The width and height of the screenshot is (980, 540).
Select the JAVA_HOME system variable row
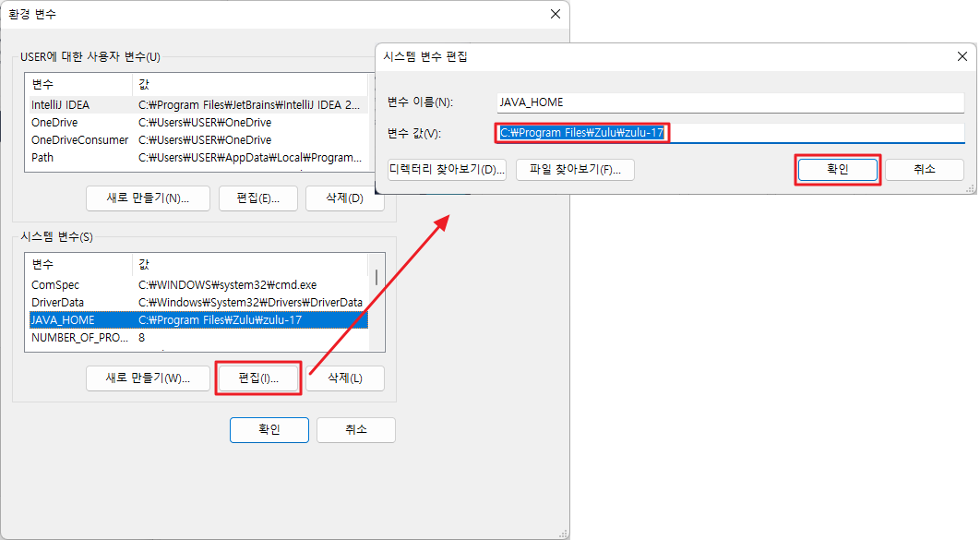[x=197, y=320]
